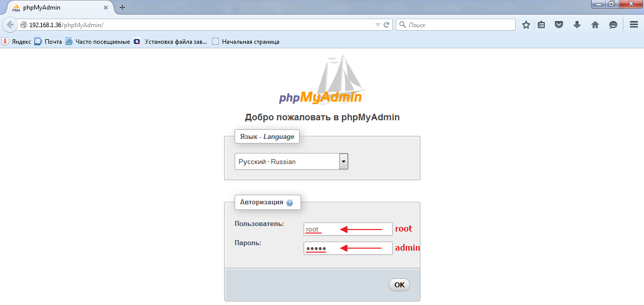Open the hamburger browser menu
This screenshot has width=644, height=305.
[x=634, y=25]
